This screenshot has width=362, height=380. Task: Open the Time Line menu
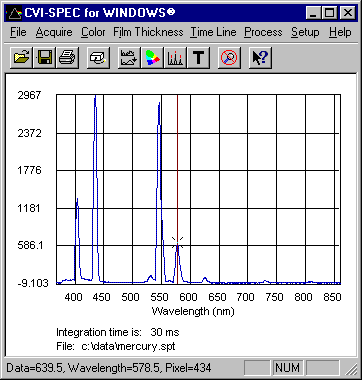coord(213,32)
